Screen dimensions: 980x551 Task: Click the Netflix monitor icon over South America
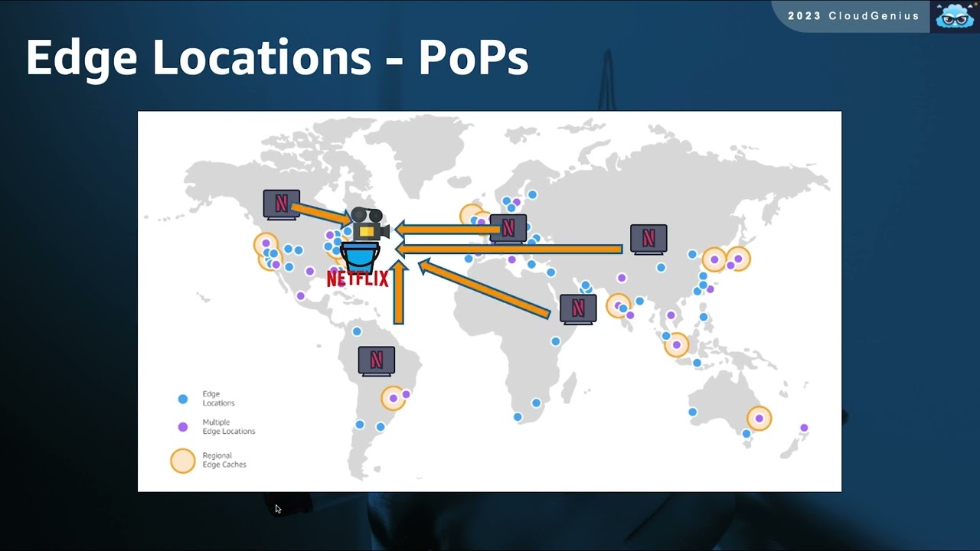pos(377,360)
